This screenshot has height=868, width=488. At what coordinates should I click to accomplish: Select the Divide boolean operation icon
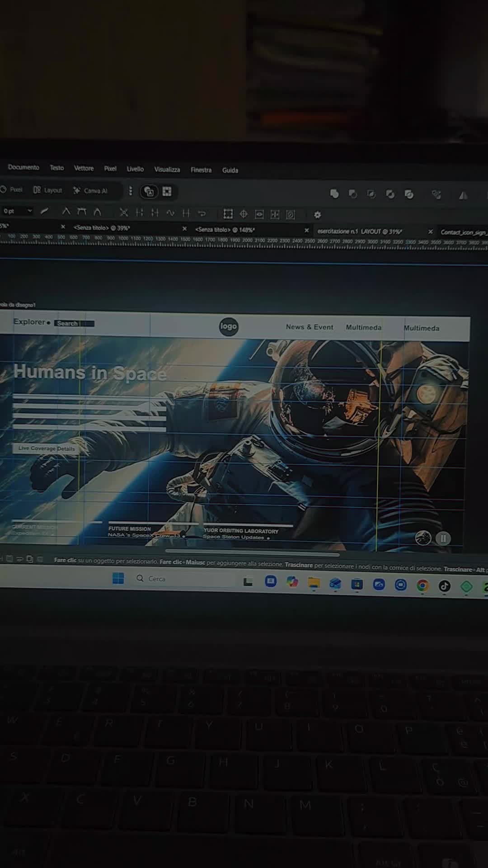click(409, 194)
